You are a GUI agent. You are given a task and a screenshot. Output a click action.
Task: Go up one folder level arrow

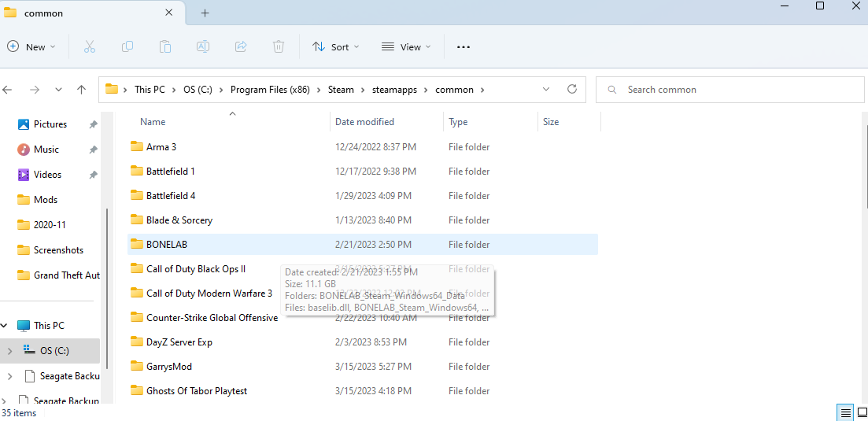(x=81, y=90)
